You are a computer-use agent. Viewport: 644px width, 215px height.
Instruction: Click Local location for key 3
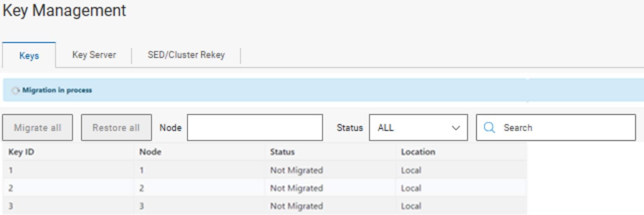pyautogui.click(x=411, y=206)
